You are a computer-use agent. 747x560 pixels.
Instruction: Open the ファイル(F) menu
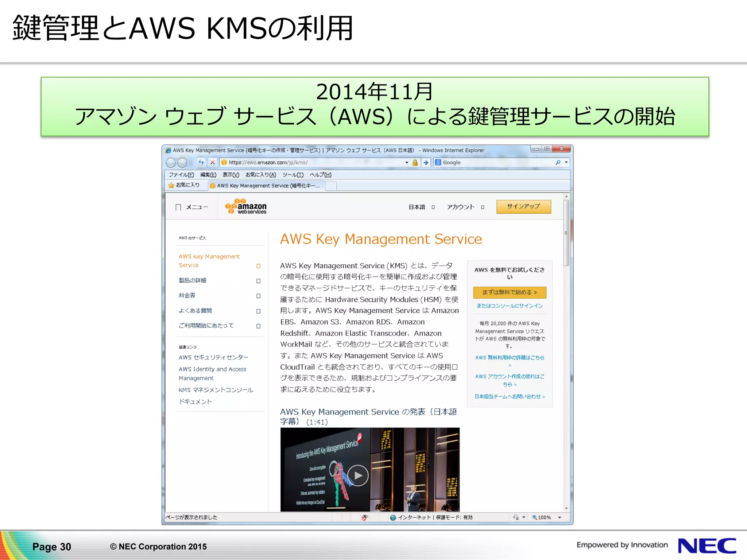(x=181, y=175)
